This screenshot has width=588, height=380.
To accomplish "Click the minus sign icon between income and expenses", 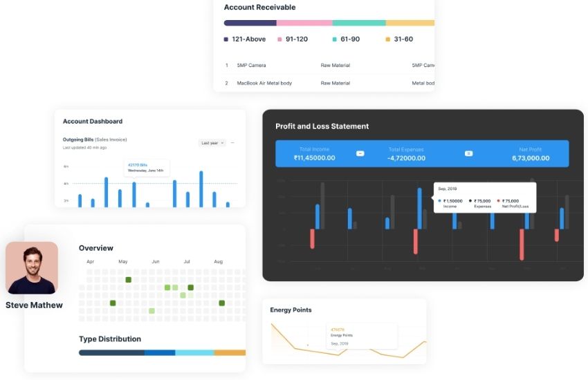I will pyautogui.click(x=360, y=153).
